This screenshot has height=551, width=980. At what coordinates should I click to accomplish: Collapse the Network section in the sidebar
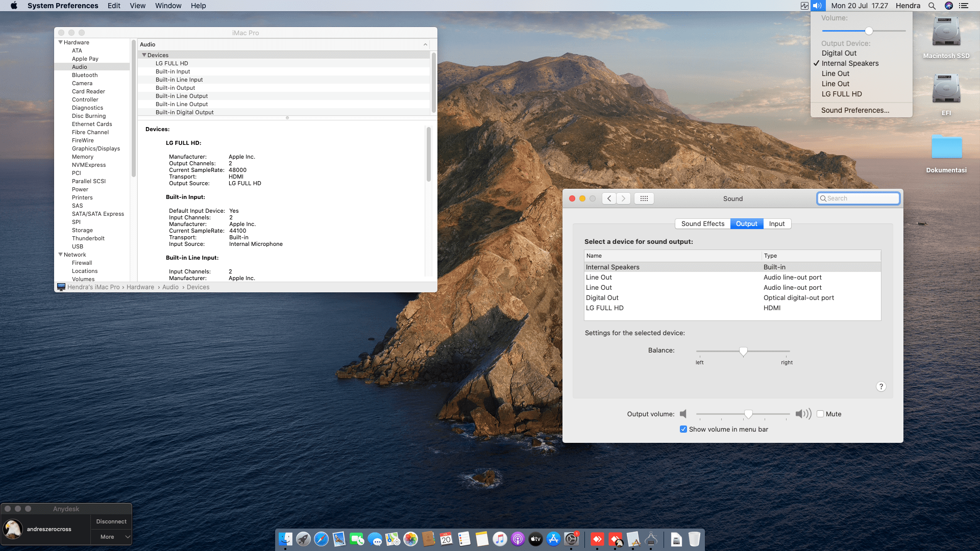point(61,255)
